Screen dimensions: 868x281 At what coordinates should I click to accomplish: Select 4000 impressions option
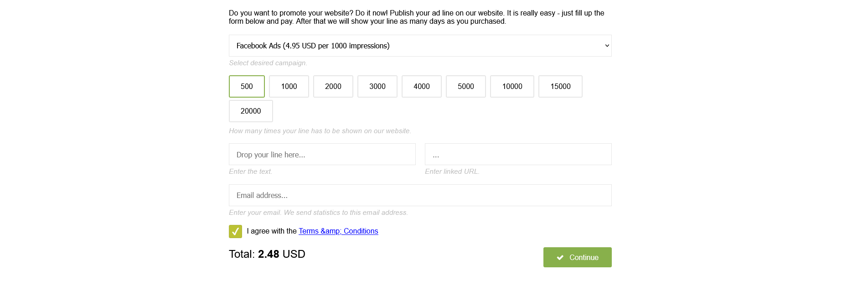coord(421,86)
